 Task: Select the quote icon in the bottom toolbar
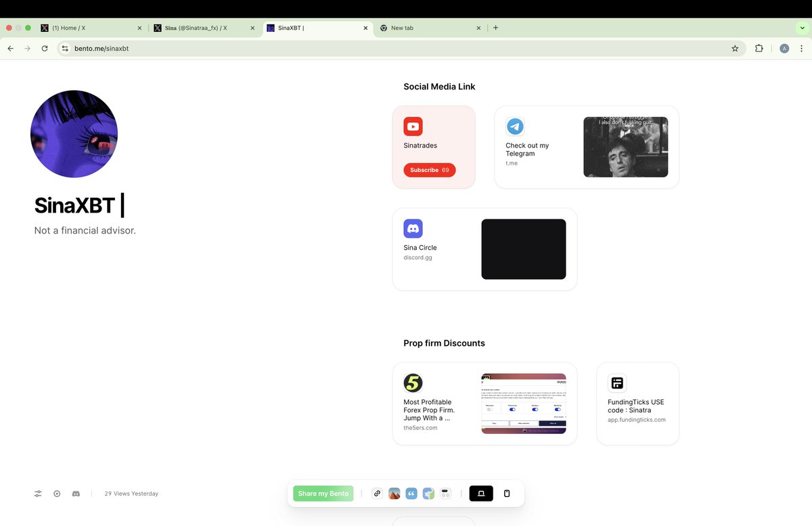[411, 494]
